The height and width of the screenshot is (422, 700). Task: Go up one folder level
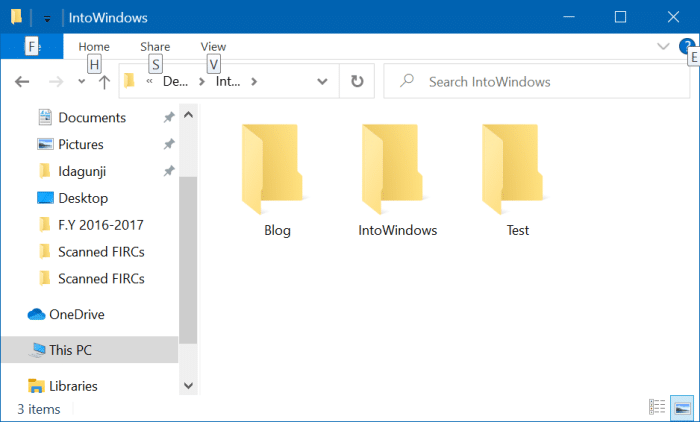pos(104,82)
